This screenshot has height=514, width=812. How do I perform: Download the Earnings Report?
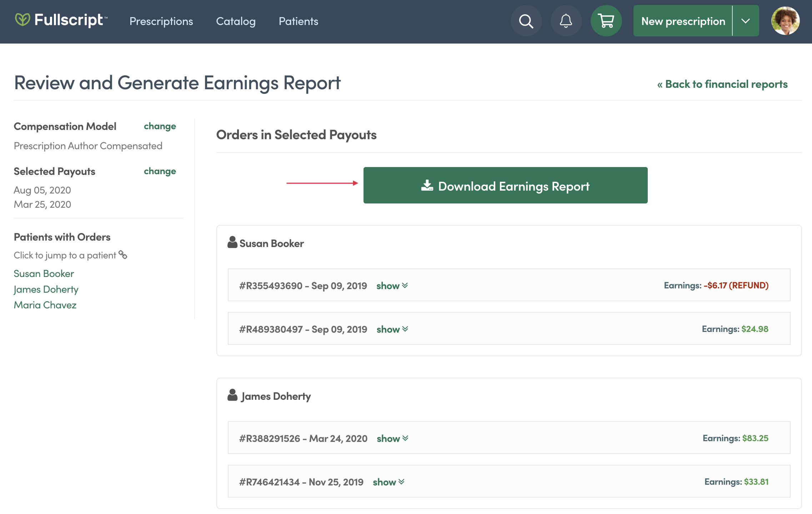click(505, 185)
